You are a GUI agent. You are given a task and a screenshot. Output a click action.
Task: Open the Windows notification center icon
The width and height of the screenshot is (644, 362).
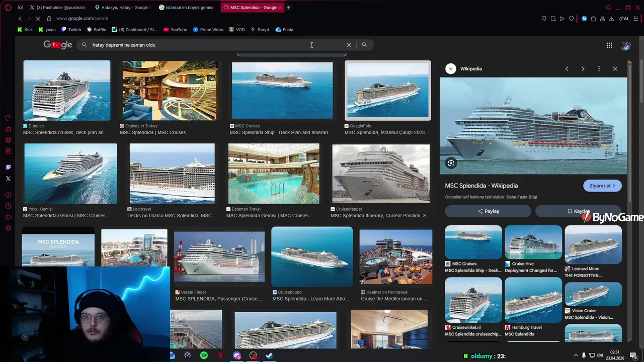(x=633, y=356)
